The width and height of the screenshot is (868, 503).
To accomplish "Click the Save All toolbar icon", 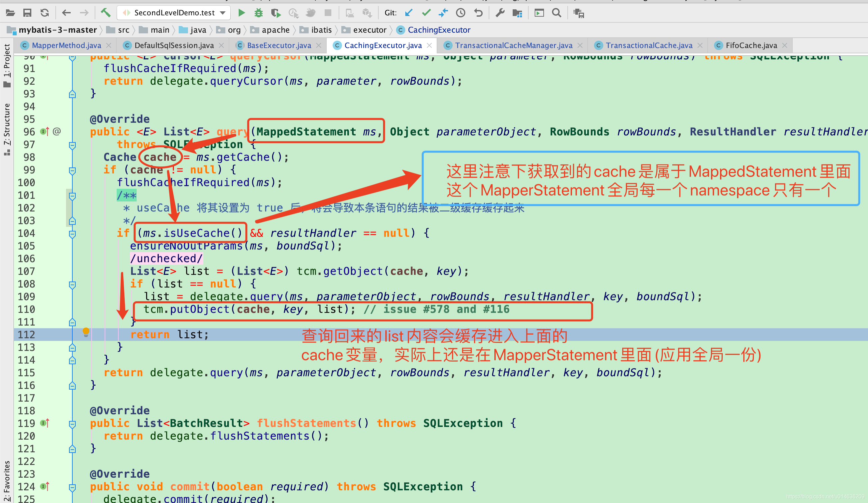I will tap(27, 13).
